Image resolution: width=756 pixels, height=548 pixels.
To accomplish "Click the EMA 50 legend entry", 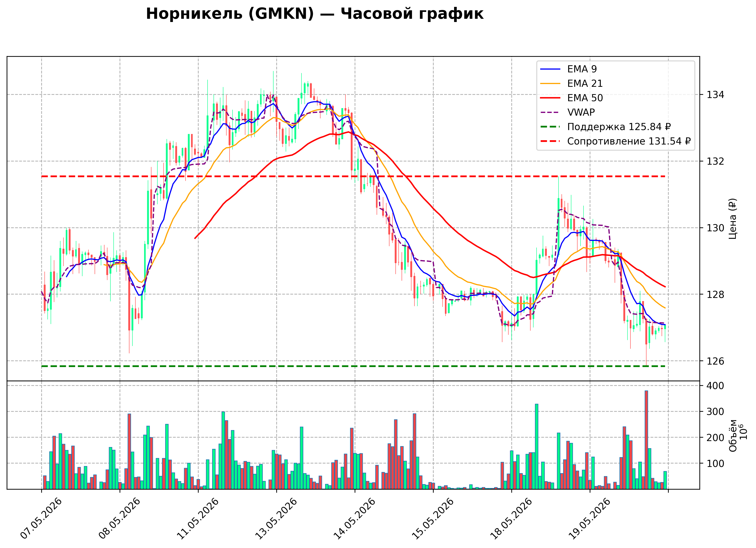I will (x=572, y=98).
